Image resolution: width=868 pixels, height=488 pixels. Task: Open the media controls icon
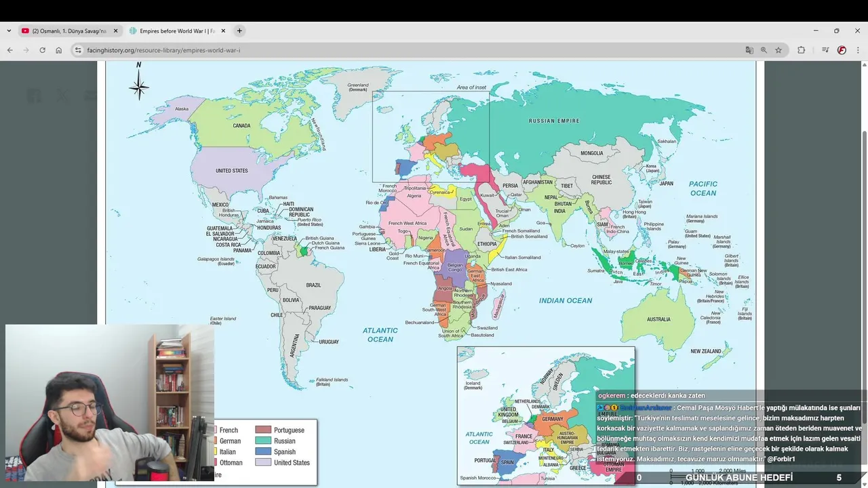(825, 50)
